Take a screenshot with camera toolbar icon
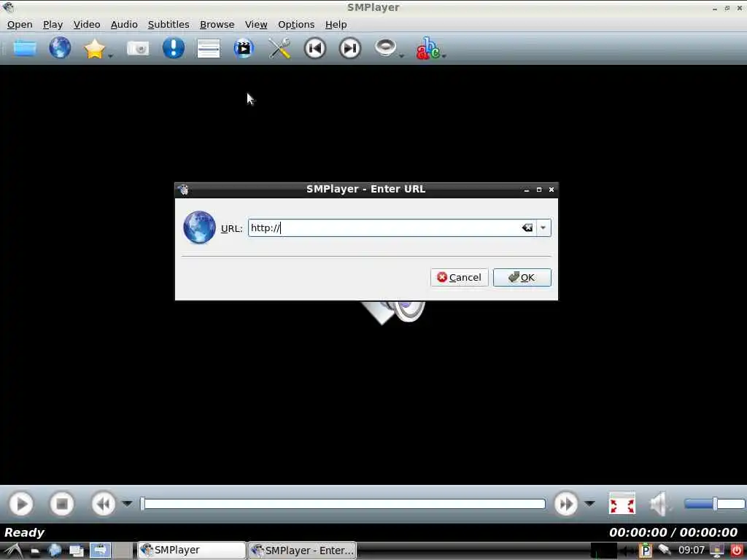 (138, 48)
